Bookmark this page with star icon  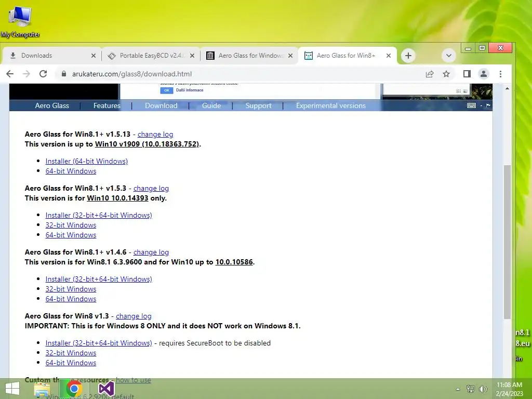(446, 74)
